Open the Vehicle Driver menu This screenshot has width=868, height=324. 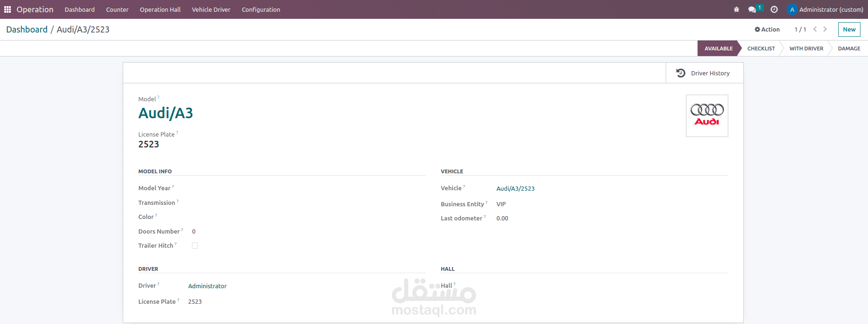click(211, 9)
